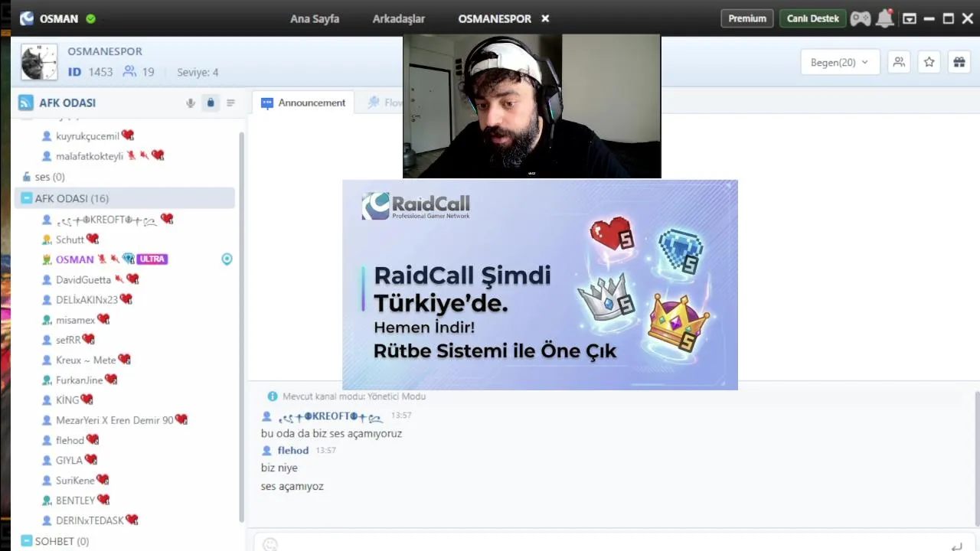Select user KİNG
980x551 pixels.
coord(67,399)
